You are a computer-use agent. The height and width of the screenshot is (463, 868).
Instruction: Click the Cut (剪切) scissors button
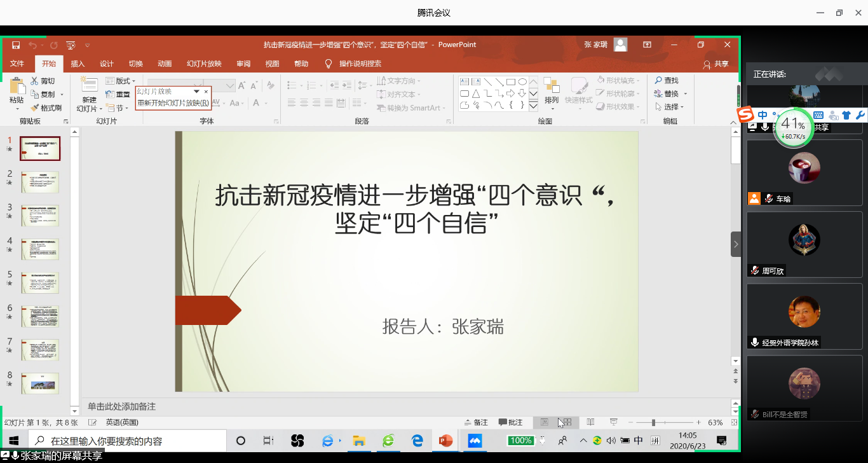coord(43,81)
